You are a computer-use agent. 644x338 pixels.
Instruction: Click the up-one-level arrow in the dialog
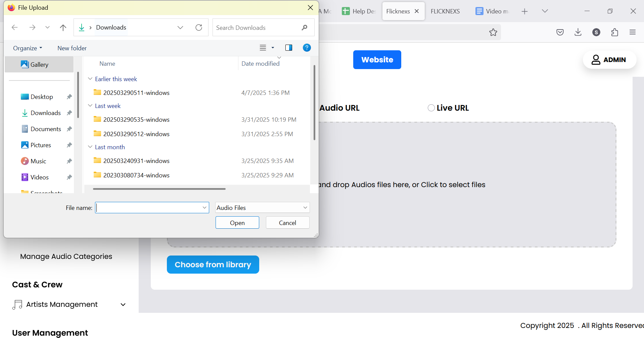[63, 27]
